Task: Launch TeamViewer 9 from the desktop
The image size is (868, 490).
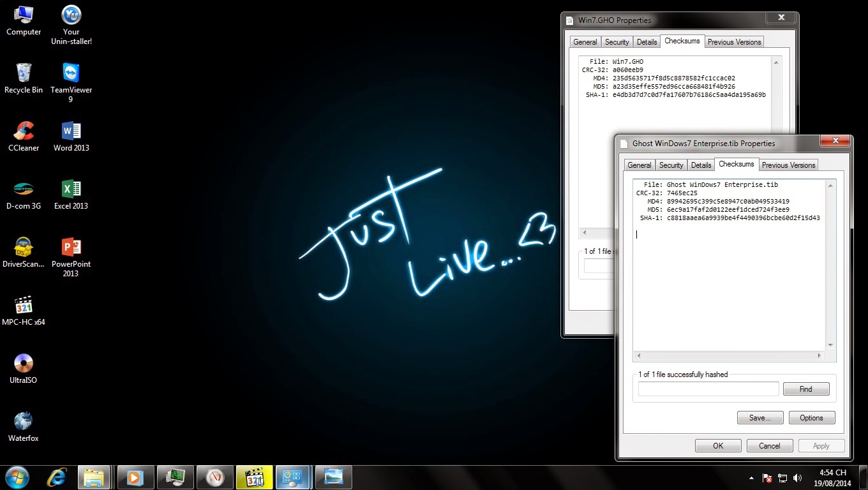Action: pyautogui.click(x=71, y=82)
